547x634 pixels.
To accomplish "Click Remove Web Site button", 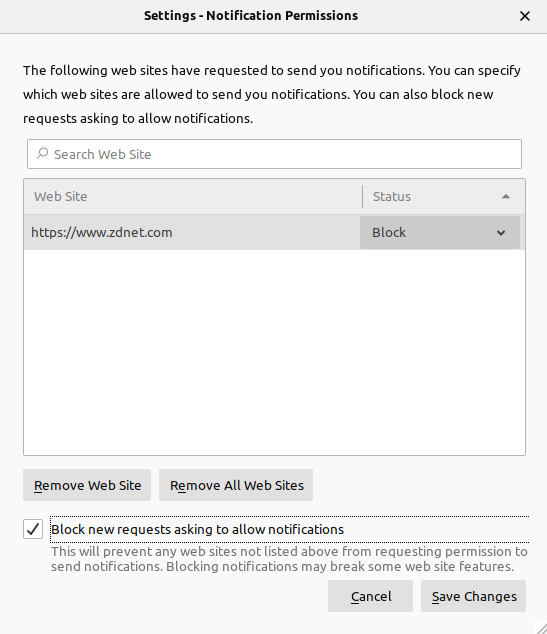I will 87,485.
